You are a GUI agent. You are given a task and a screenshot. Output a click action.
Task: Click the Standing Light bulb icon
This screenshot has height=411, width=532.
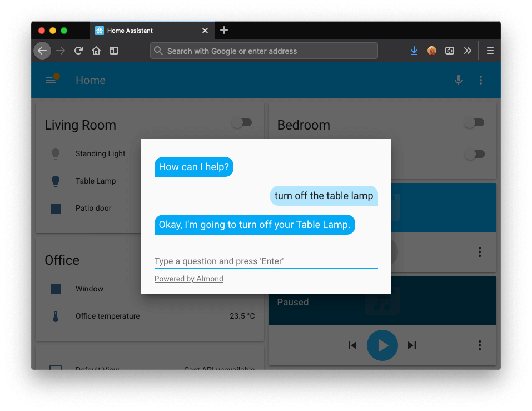point(55,153)
